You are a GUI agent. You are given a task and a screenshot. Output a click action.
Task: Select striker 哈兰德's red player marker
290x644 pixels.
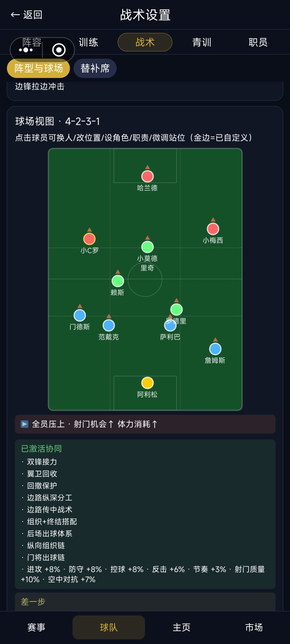tap(147, 176)
